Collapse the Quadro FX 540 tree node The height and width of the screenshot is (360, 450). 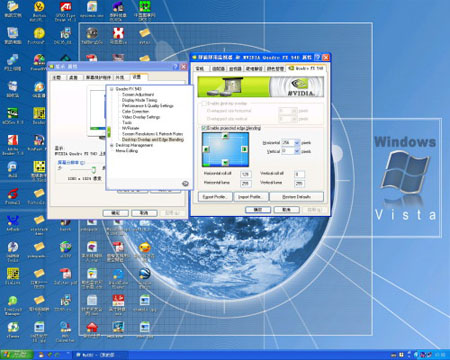pyautogui.click(x=112, y=89)
